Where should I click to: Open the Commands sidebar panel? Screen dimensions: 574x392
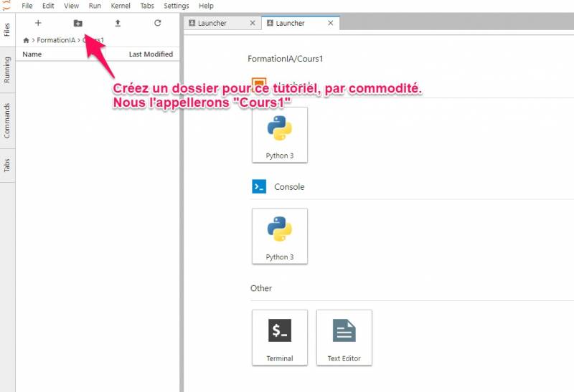pyautogui.click(x=7, y=120)
